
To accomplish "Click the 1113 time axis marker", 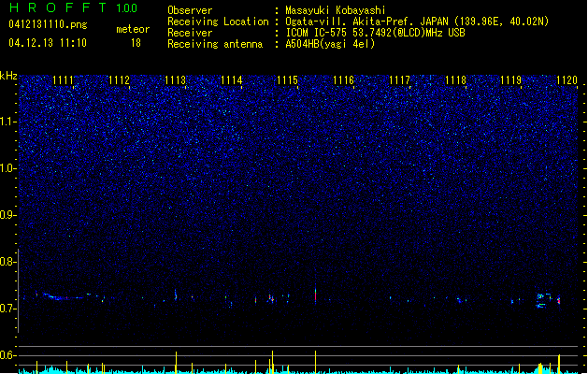I will pyautogui.click(x=175, y=80).
